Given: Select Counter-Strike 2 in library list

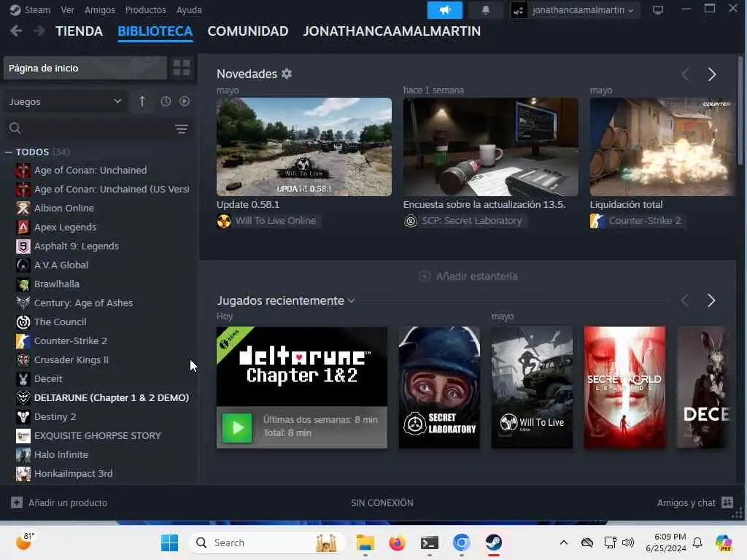Looking at the screenshot, I should tap(71, 341).
